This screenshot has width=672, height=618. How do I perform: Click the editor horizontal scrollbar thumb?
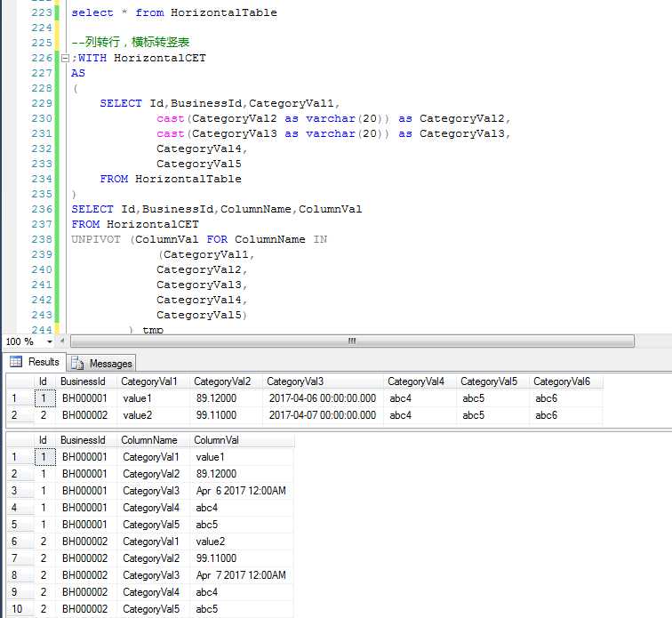(352, 341)
